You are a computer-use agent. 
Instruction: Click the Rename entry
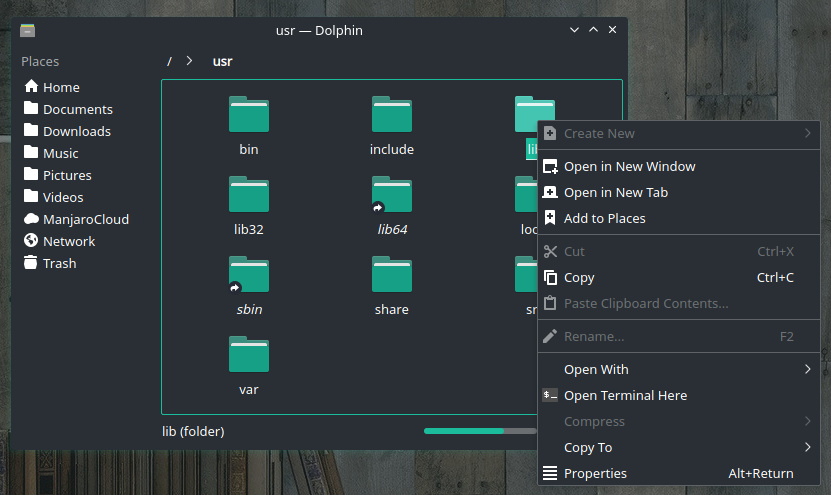point(679,337)
